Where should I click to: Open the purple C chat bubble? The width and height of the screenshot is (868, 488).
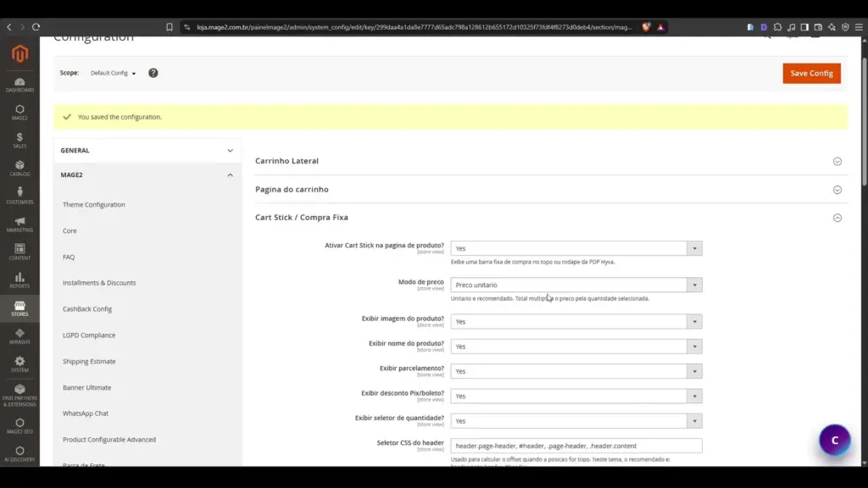point(835,441)
